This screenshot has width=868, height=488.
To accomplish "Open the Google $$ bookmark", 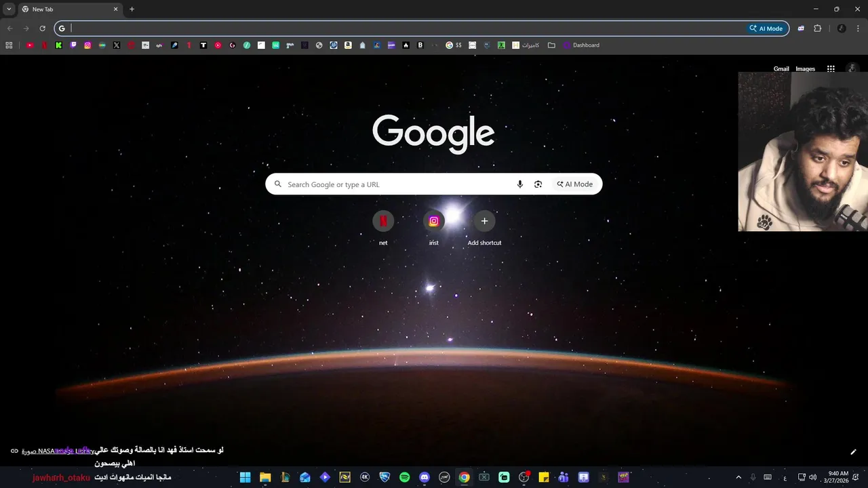I will coord(454,45).
